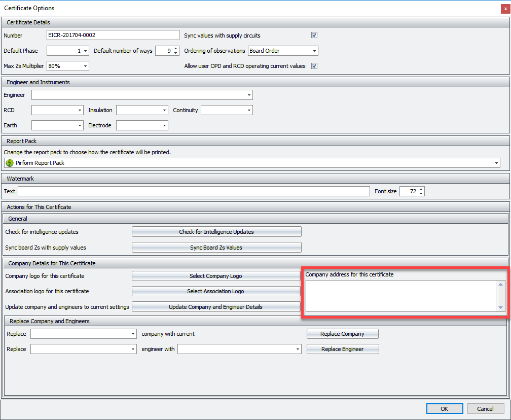Increase the Default number of ways
This screenshot has height=420, width=511.
coord(176,49)
